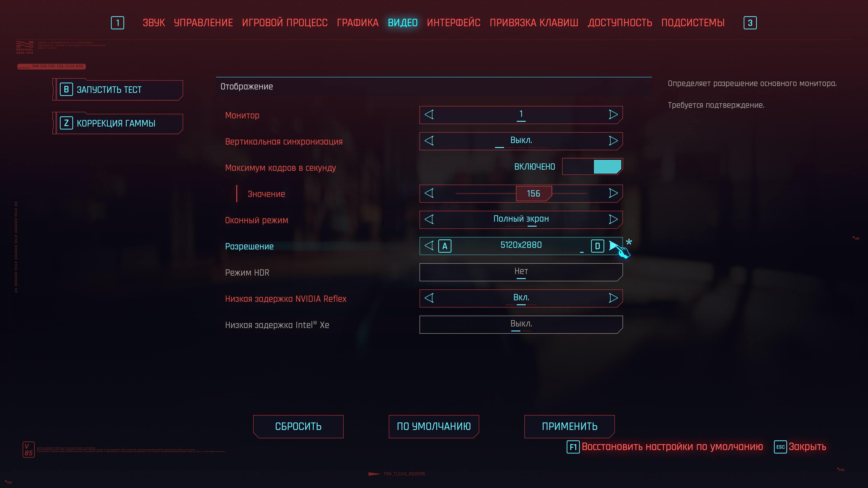Open Разрешение value 5120x2880
868x488 pixels.
521,246
